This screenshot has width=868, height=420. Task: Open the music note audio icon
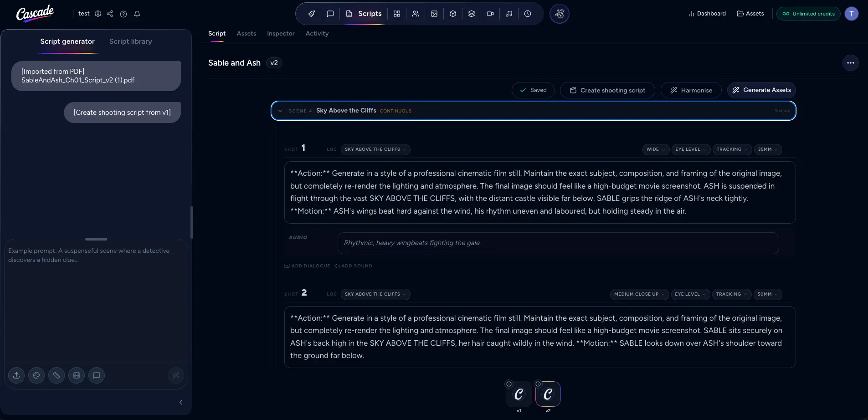coord(509,14)
